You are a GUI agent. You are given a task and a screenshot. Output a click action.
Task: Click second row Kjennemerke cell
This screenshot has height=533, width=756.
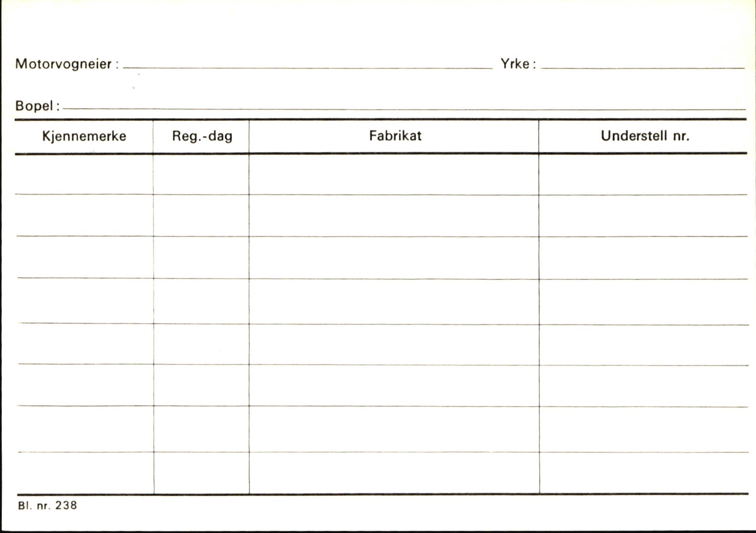coord(85,215)
